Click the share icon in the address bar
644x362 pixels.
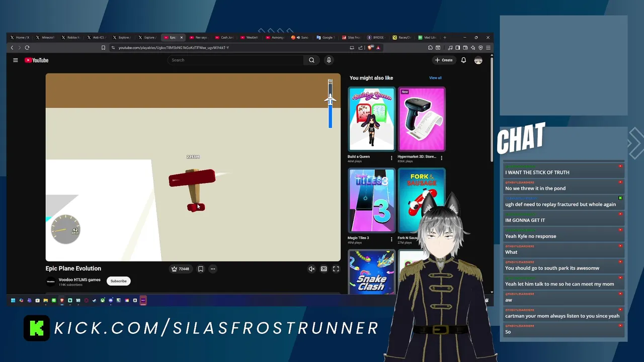click(x=360, y=48)
